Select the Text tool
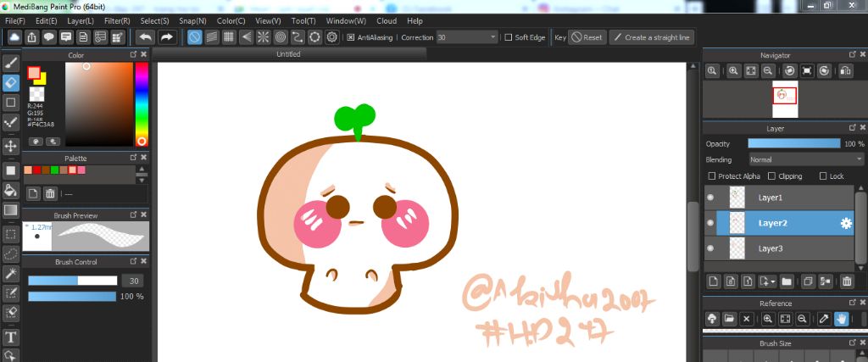 click(x=11, y=337)
